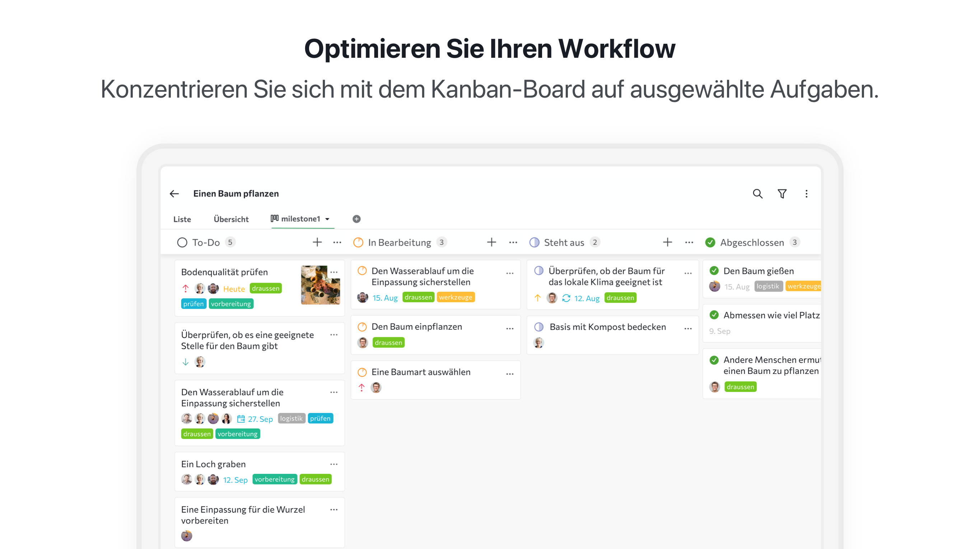Select the Steht aus column header

(564, 243)
